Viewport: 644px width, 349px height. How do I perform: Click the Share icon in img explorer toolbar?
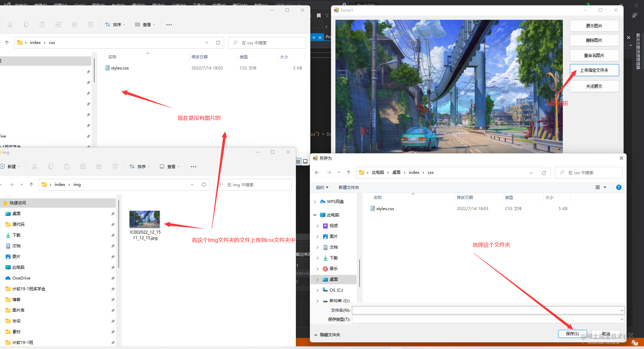pos(99,166)
